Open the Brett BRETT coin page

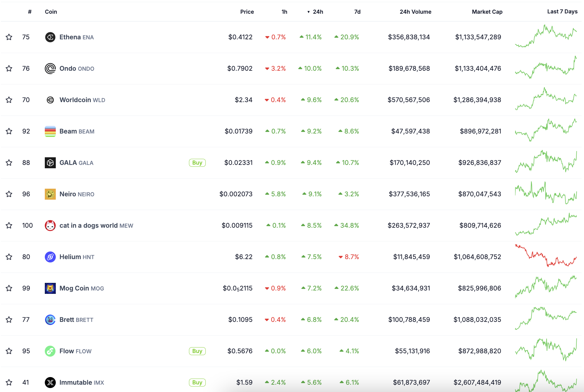click(x=76, y=320)
